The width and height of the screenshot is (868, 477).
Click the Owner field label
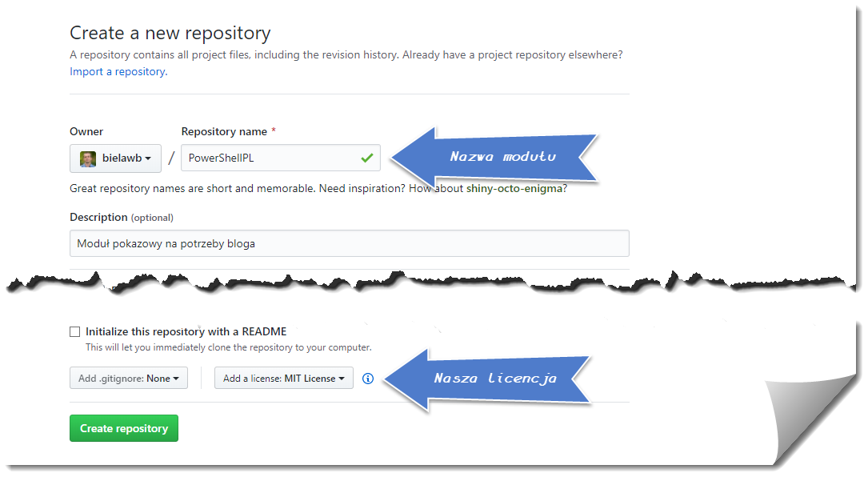click(x=86, y=131)
